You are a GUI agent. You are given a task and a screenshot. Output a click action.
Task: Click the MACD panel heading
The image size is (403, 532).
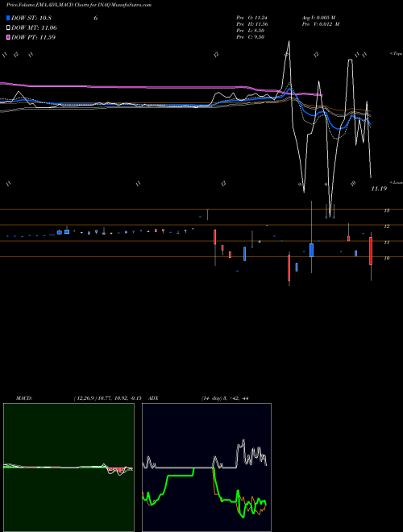pyautogui.click(x=23, y=398)
